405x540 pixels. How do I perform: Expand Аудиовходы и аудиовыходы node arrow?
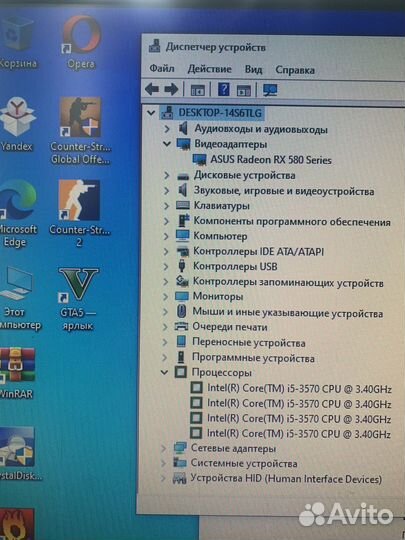coord(167,129)
